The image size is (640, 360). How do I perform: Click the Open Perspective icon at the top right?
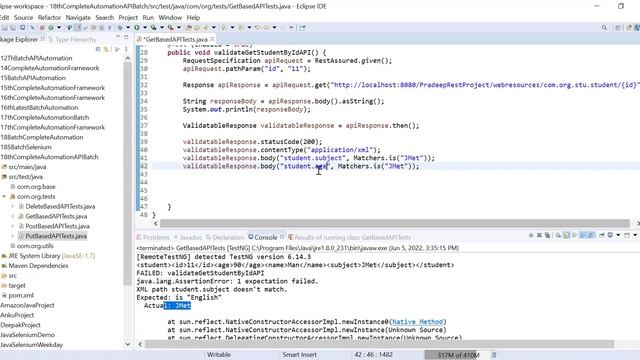618,28
